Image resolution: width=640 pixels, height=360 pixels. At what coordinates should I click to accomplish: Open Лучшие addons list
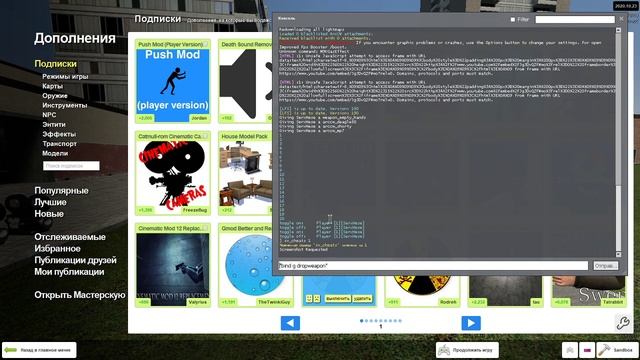(50, 202)
